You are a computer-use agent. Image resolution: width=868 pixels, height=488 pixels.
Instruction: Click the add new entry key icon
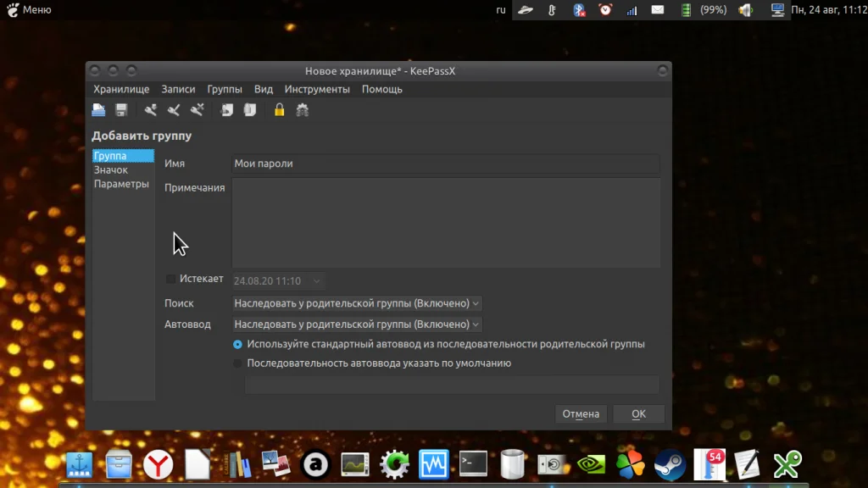151,110
